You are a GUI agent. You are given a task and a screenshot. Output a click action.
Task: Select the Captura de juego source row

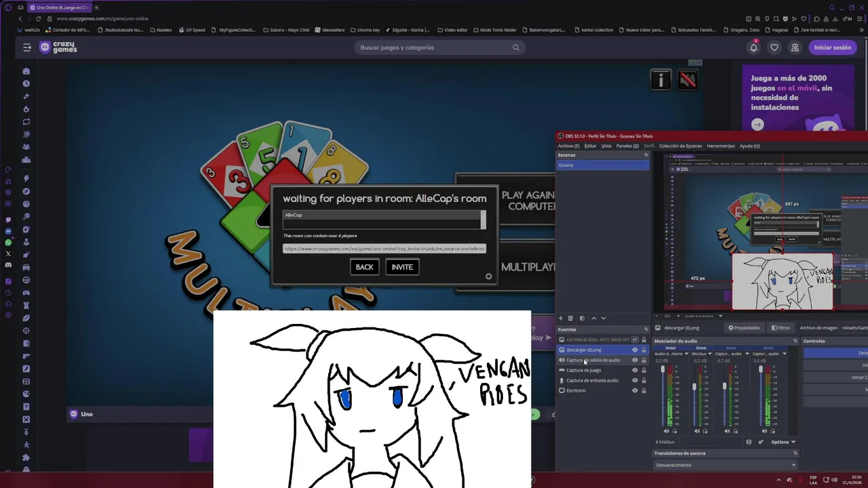pyautogui.click(x=603, y=370)
